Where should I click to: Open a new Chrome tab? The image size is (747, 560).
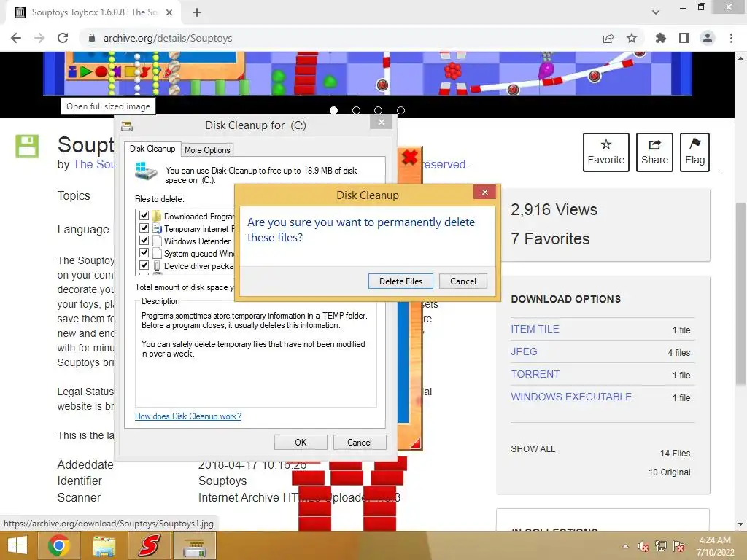(x=197, y=12)
